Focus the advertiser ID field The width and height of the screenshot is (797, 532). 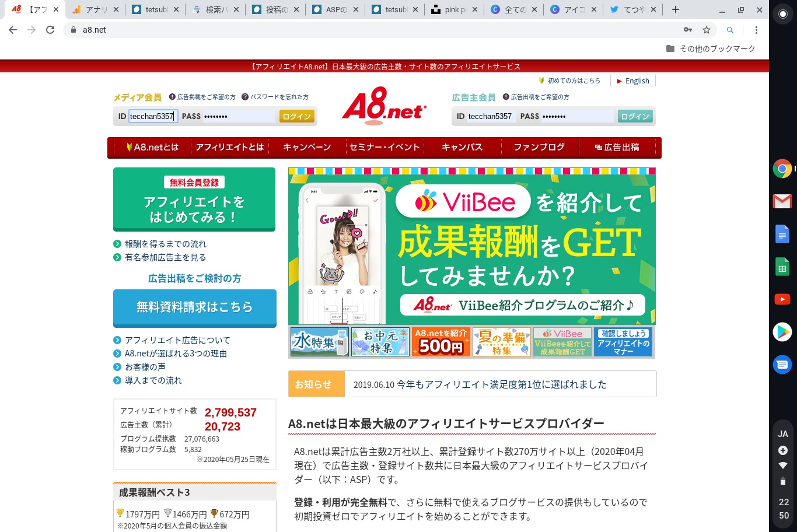[491, 116]
